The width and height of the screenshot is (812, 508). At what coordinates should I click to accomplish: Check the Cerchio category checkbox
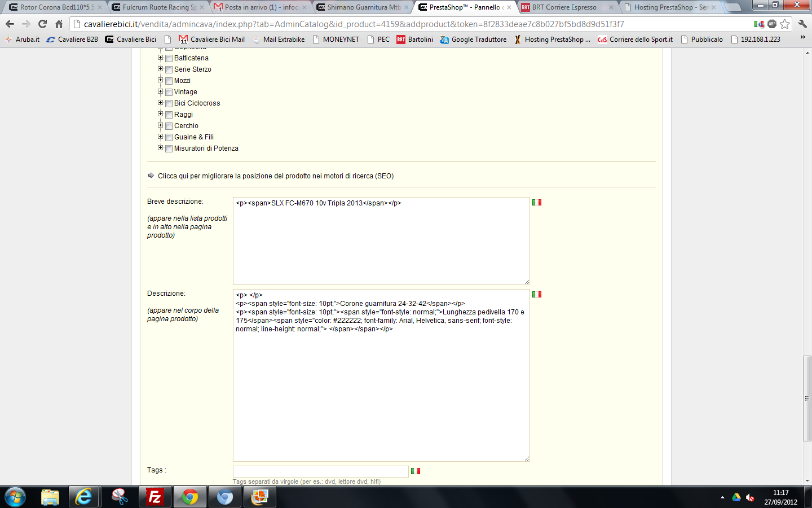point(169,126)
